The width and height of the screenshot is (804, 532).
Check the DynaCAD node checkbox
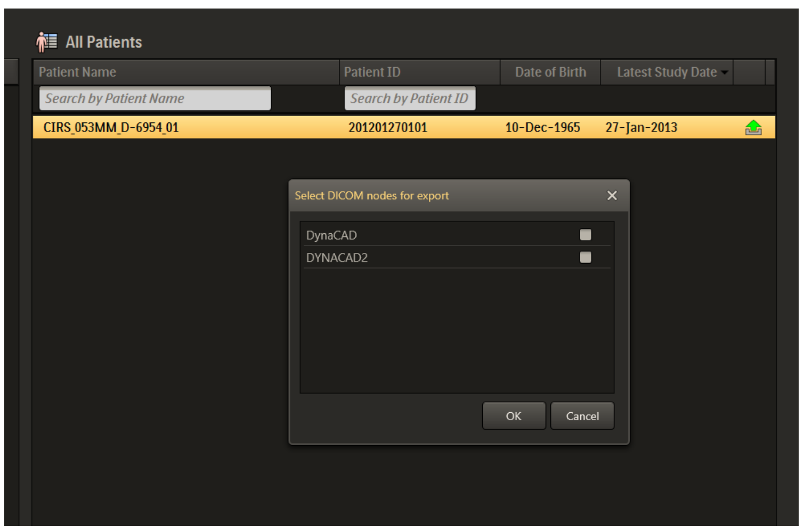coord(585,235)
